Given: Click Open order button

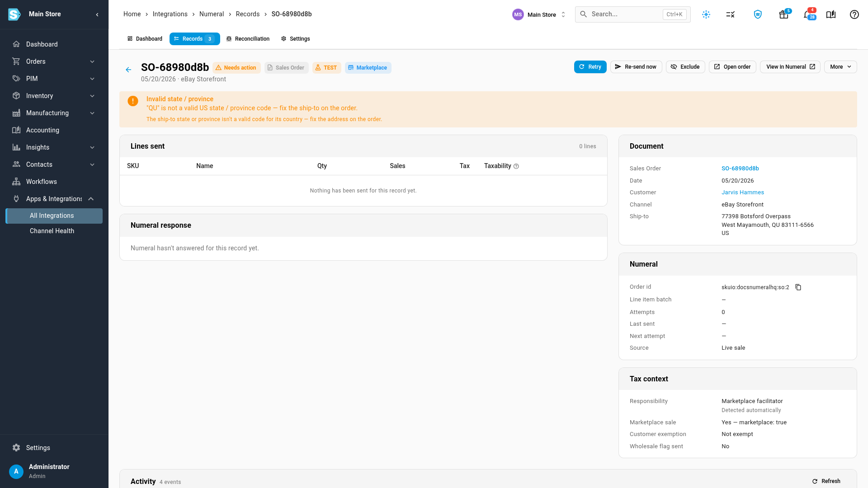Looking at the screenshot, I should click(732, 67).
